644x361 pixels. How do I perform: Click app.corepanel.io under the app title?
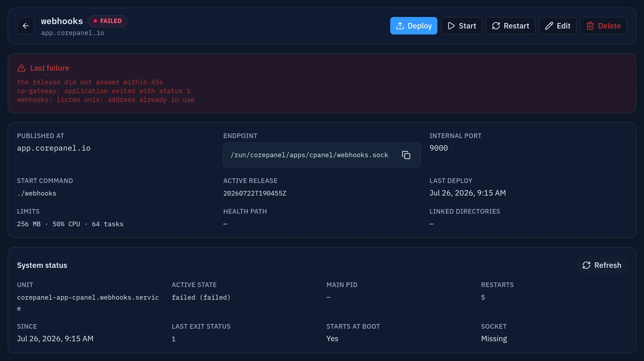coord(73,33)
